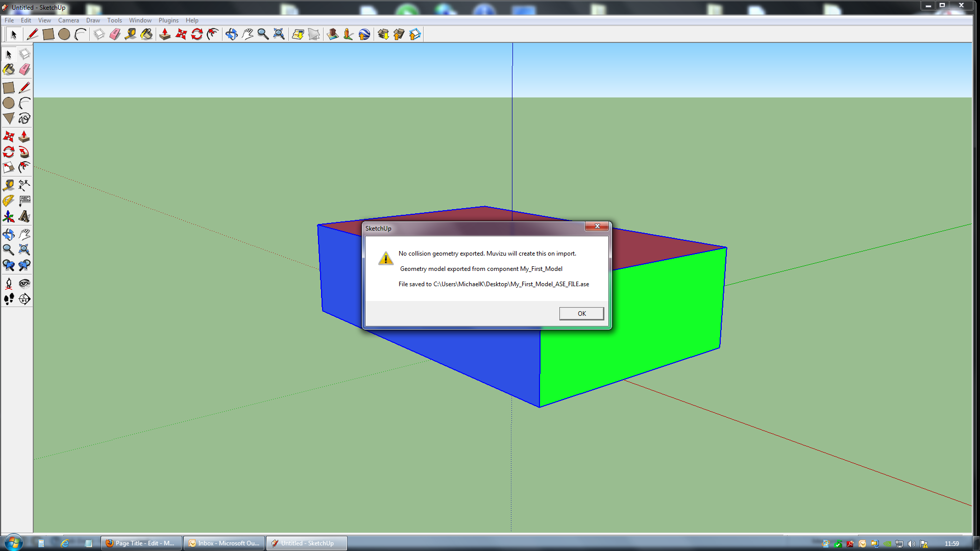Click Preview Model in Google Earth icon
The width and height of the screenshot is (980, 551).
click(364, 34)
